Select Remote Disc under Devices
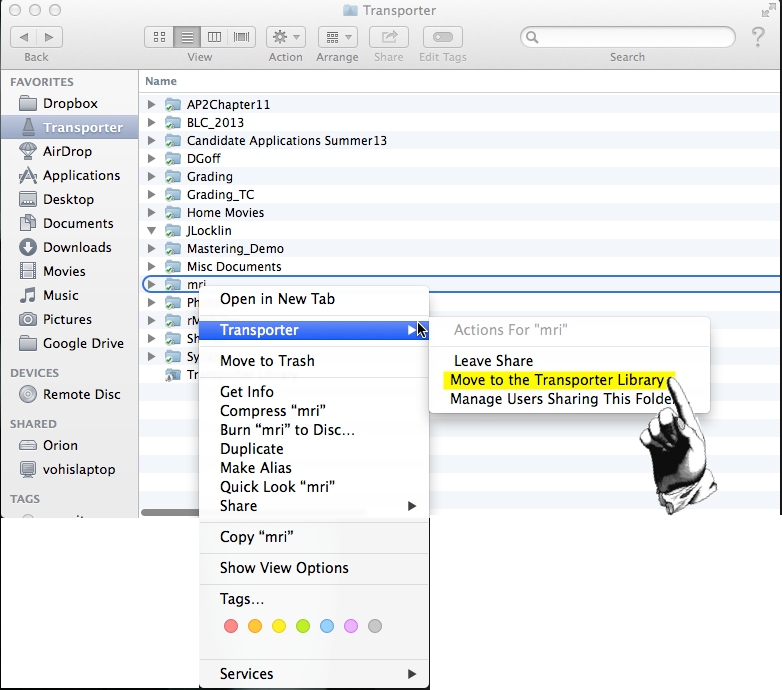The height and width of the screenshot is (690, 782). [x=70, y=394]
